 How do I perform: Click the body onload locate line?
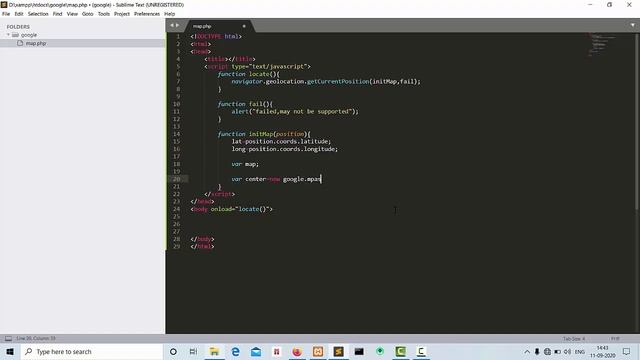click(231, 209)
